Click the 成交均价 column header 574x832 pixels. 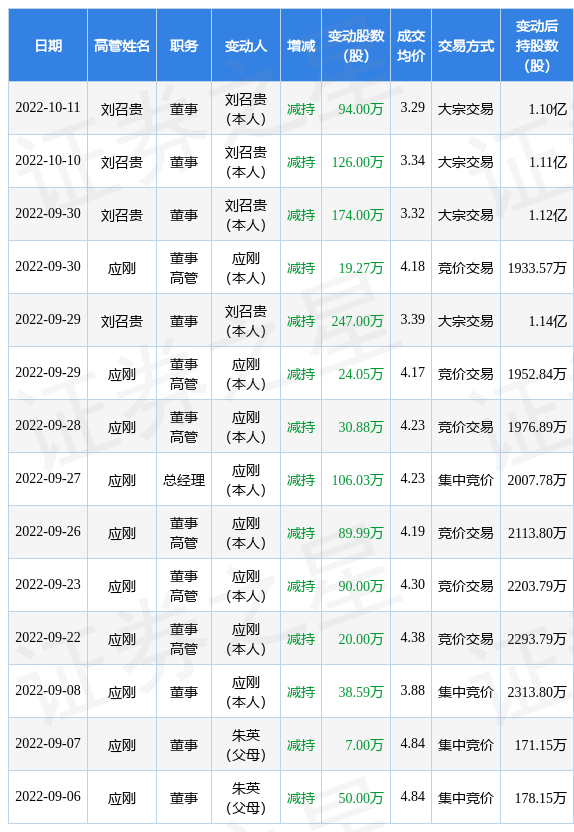click(x=411, y=46)
